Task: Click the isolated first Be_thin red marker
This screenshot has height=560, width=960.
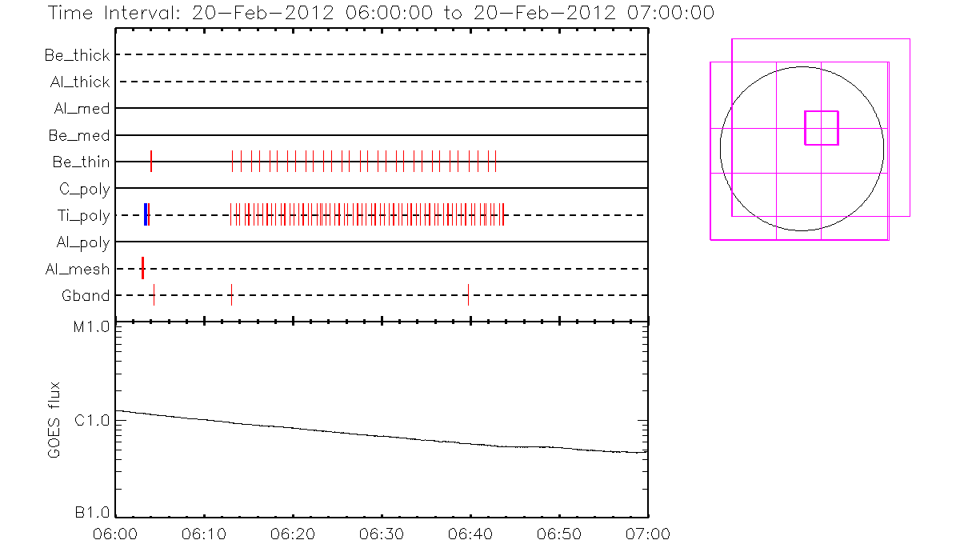Action: point(151,161)
